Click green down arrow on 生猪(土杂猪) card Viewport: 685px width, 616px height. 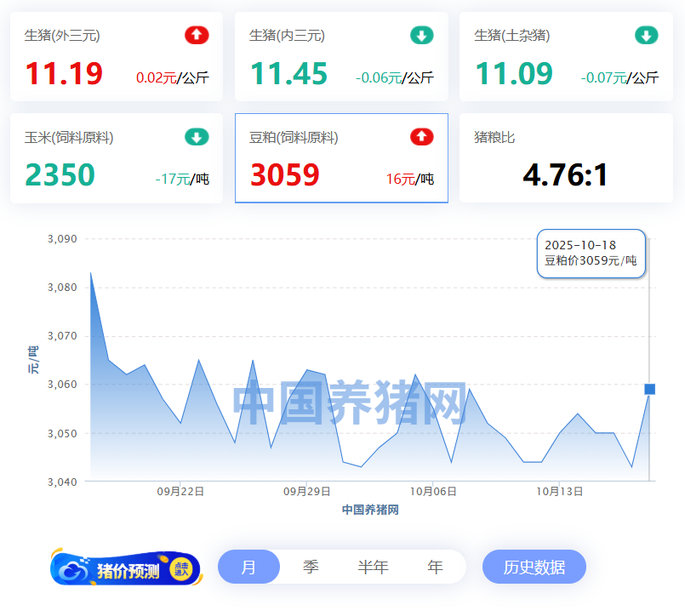pos(646,36)
